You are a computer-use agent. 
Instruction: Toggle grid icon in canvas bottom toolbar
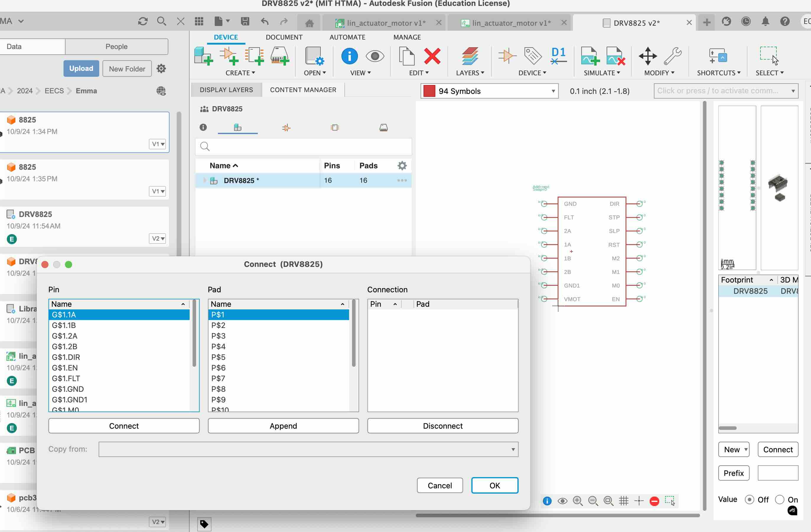623,501
